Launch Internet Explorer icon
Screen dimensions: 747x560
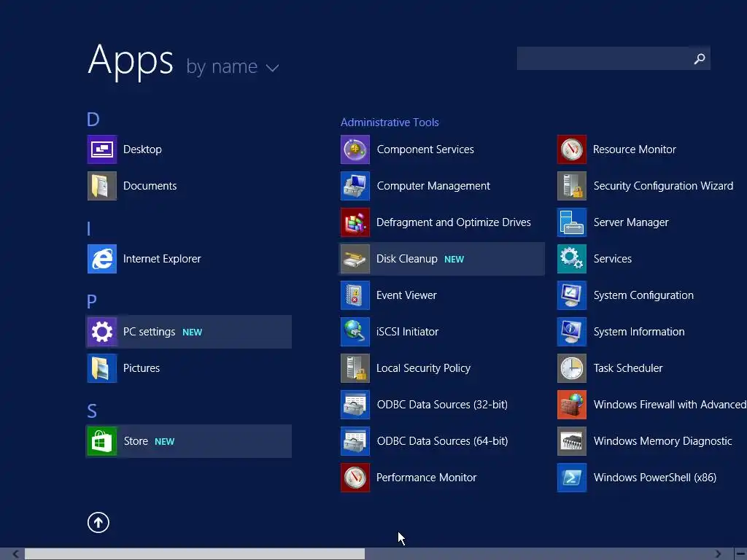[102, 259]
